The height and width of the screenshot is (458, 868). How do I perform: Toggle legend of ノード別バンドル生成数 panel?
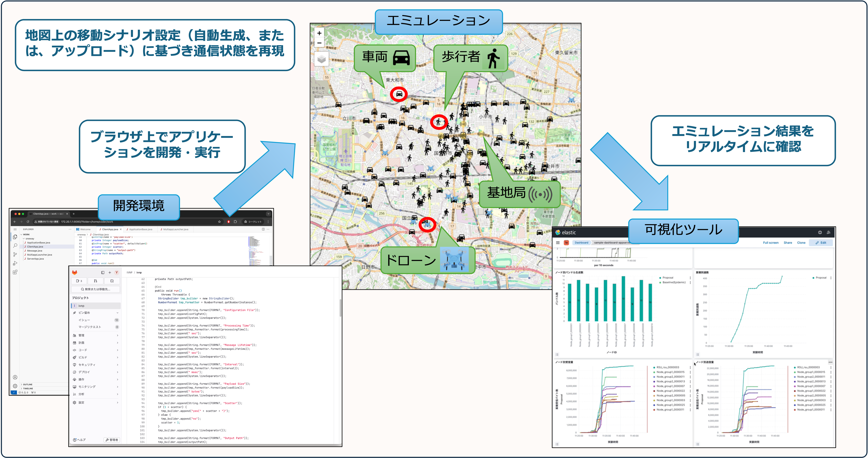click(x=557, y=355)
